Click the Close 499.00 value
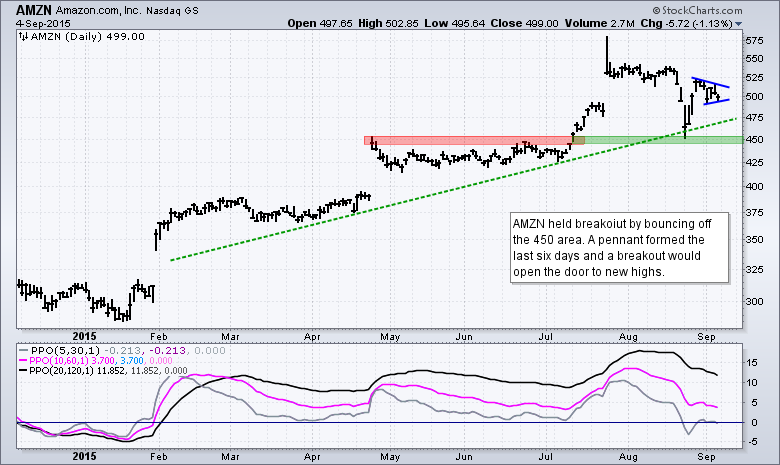Image resolution: width=780 pixels, height=465 pixels. 524,23
